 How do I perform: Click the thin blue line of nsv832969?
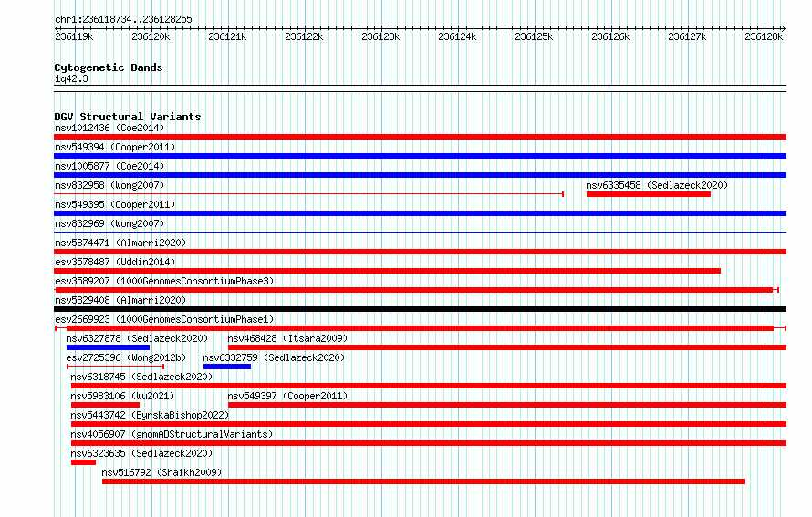(420, 233)
